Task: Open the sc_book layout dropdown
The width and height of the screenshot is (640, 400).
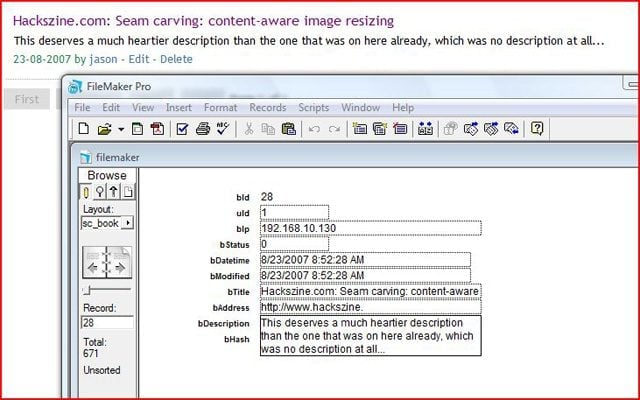Action: [x=128, y=223]
